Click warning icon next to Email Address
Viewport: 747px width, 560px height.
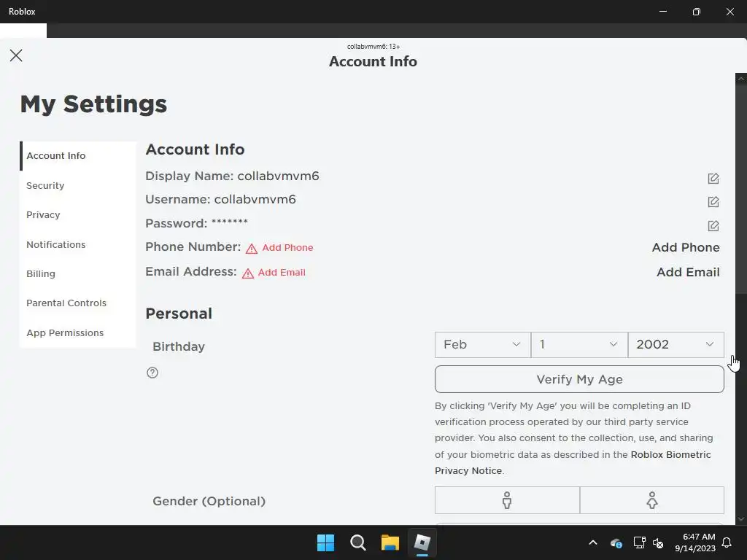tap(248, 273)
